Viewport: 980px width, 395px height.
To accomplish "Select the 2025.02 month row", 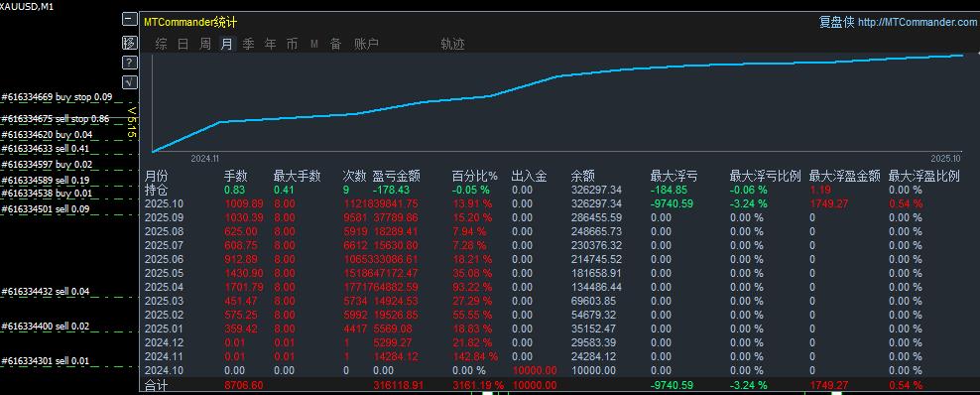I will click(558, 315).
